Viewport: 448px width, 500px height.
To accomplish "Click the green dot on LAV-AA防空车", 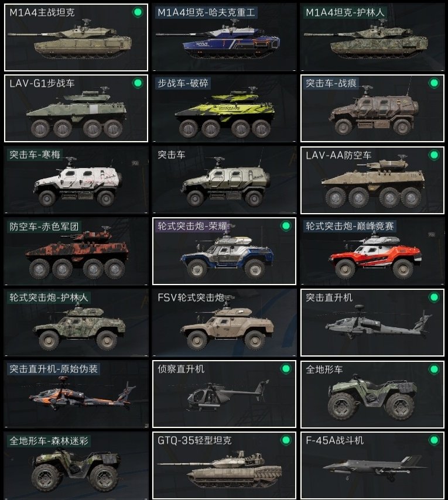I will (x=434, y=155).
